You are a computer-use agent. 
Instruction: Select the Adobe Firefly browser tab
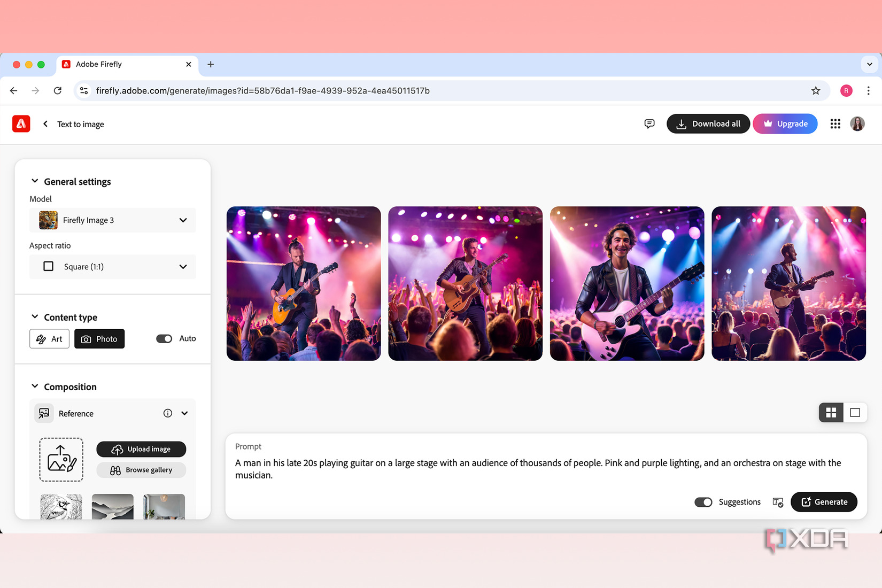click(x=127, y=64)
